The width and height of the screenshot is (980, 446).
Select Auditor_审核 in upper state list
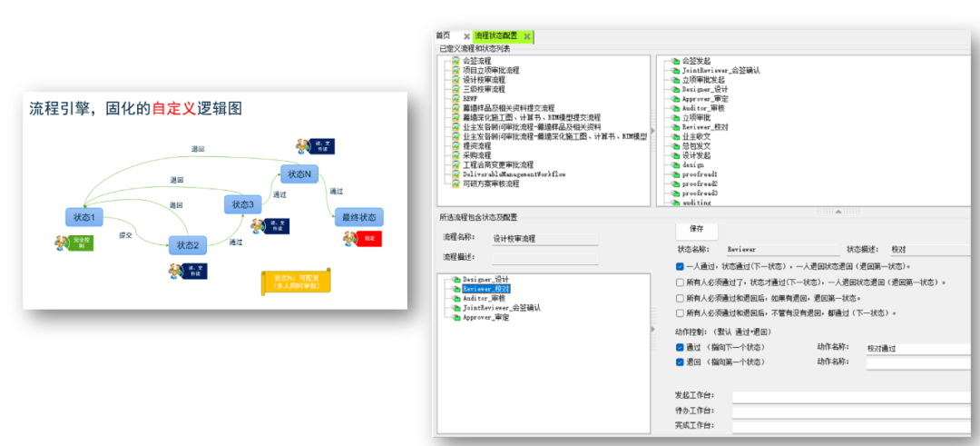(x=702, y=108)
